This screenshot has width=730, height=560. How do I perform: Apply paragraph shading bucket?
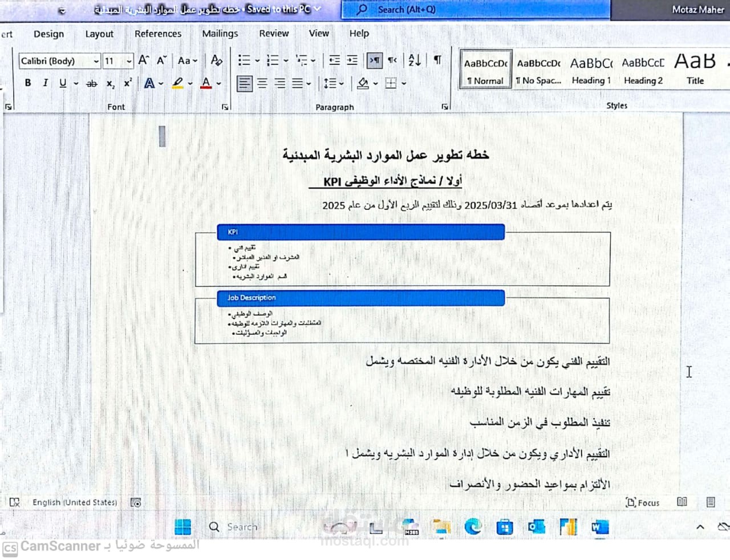[363, 83]
